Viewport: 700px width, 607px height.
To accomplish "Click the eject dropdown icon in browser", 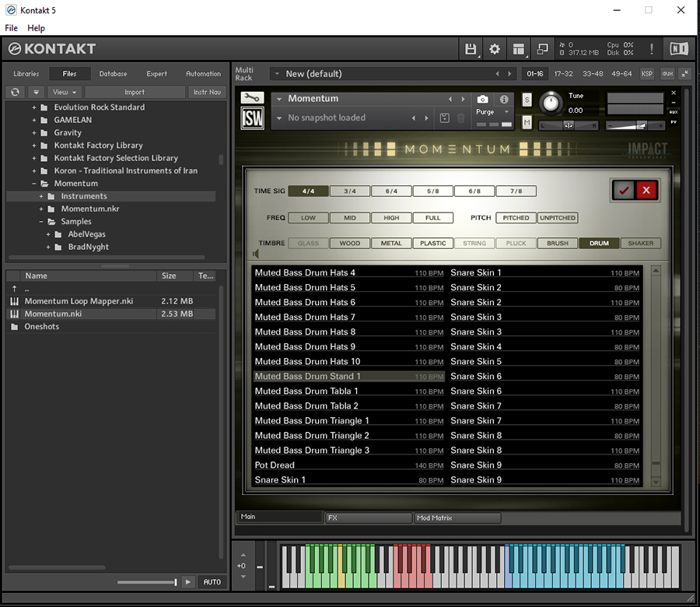I will coord(36,92).
